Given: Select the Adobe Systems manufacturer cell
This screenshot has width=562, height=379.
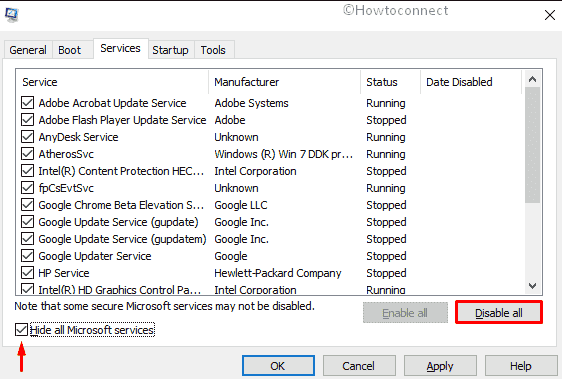Looking at the screenshot, I should point(251,103).
